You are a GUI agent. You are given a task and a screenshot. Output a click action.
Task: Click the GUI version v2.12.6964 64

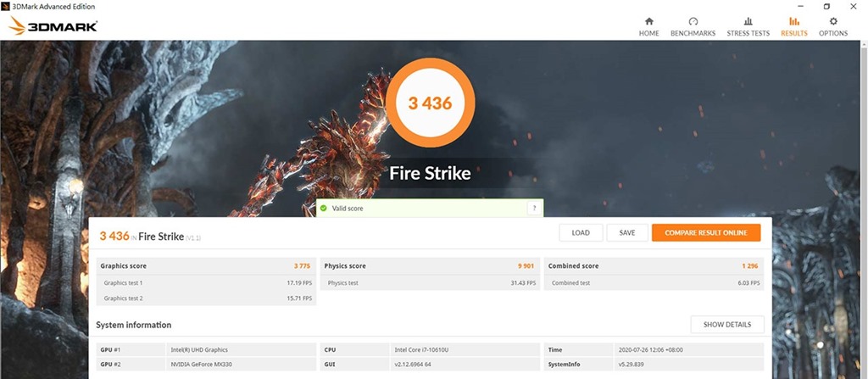coord(413,365)
